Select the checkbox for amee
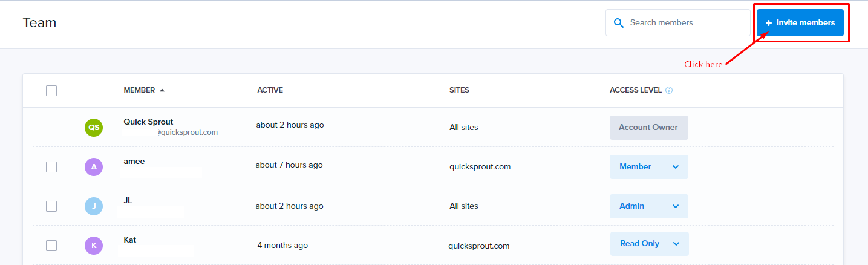Screen dimensions: 868x265 coord(51,167)
